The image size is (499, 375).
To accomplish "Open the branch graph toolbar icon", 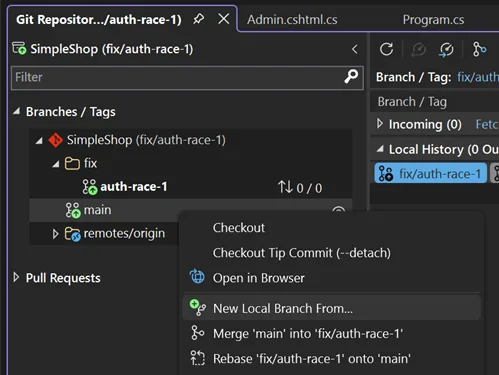I will [x=479, y=50].
